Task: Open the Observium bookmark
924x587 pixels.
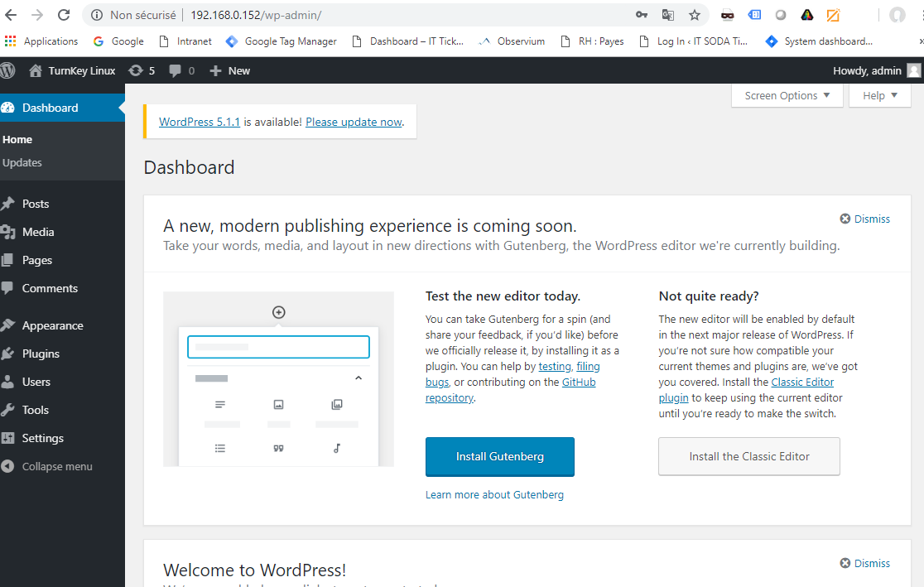Action: 512,41
